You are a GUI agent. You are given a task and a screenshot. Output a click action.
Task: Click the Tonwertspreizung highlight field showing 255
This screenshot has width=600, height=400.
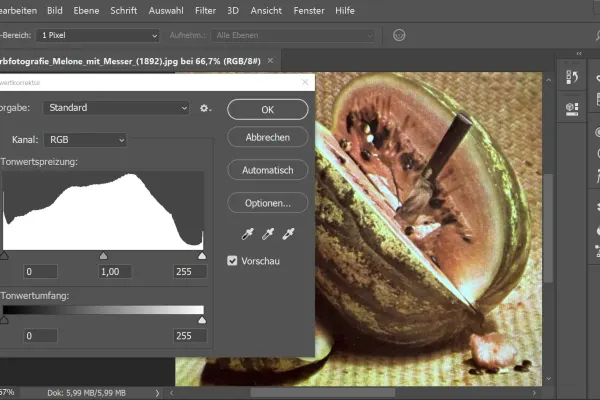tap(190, 272)
